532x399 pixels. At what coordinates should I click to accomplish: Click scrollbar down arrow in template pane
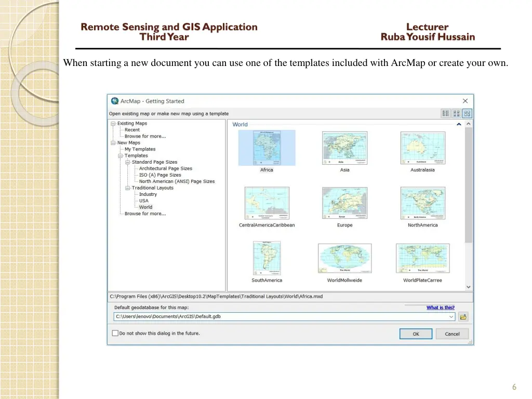[x=469, y=287]
